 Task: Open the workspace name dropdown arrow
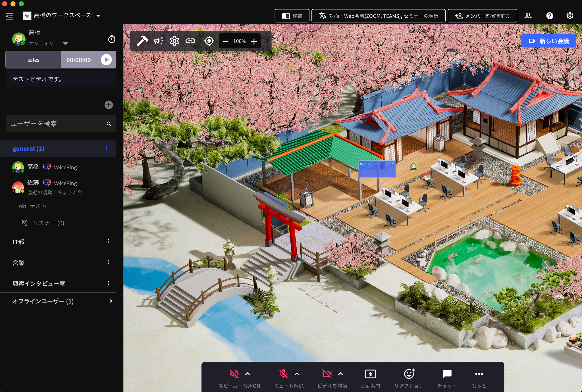(x=98, y=16)
